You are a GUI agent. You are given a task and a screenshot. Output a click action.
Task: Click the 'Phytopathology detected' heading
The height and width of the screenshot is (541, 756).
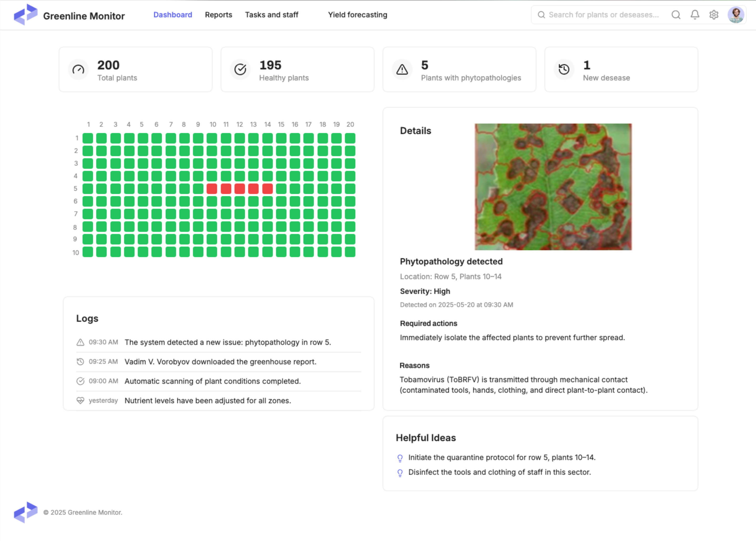coord(451,262)
